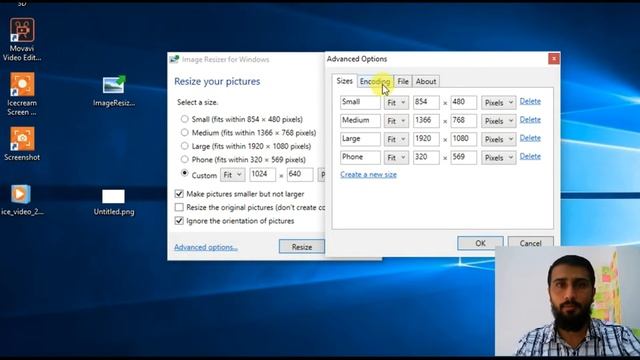Open the Advanced options link

click(206, 247)
